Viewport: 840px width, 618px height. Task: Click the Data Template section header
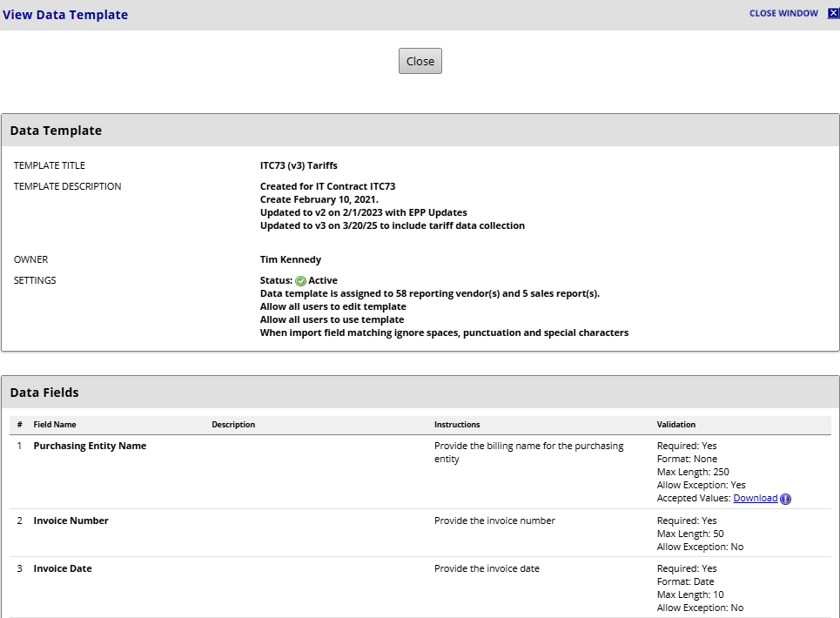[56, 131]
